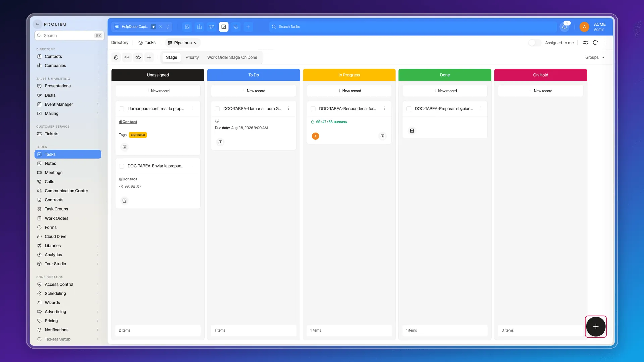
Task: Open Work Orders in the sidebar
Action: (67, 218)
